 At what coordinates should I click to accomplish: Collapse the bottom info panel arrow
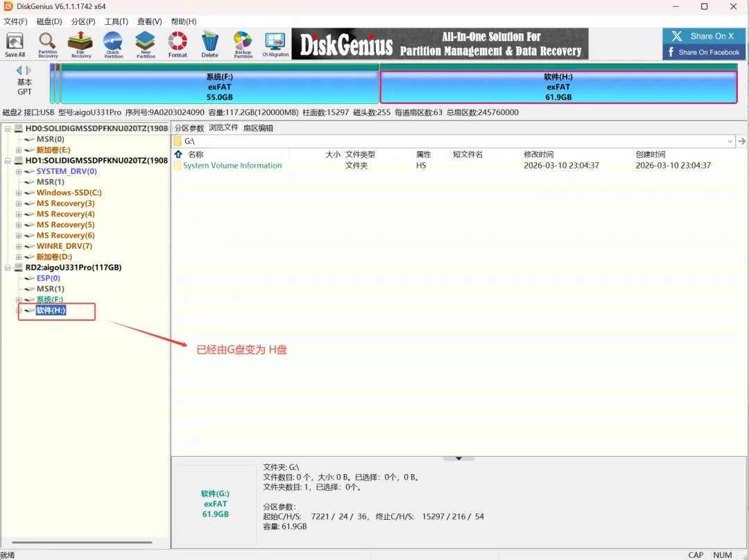coord(458,458)
